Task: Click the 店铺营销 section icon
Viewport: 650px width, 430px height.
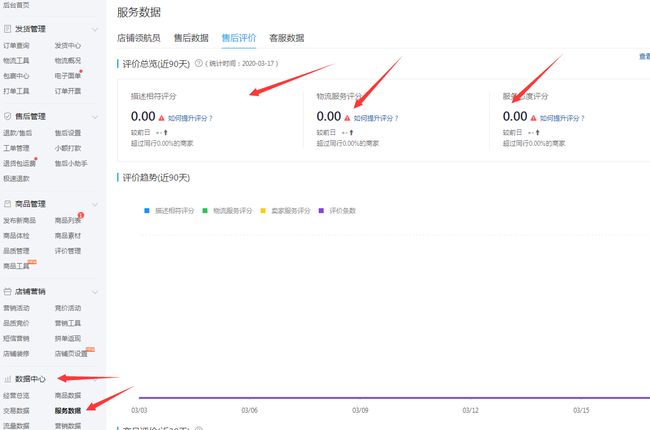Action: tap(7, 292)
